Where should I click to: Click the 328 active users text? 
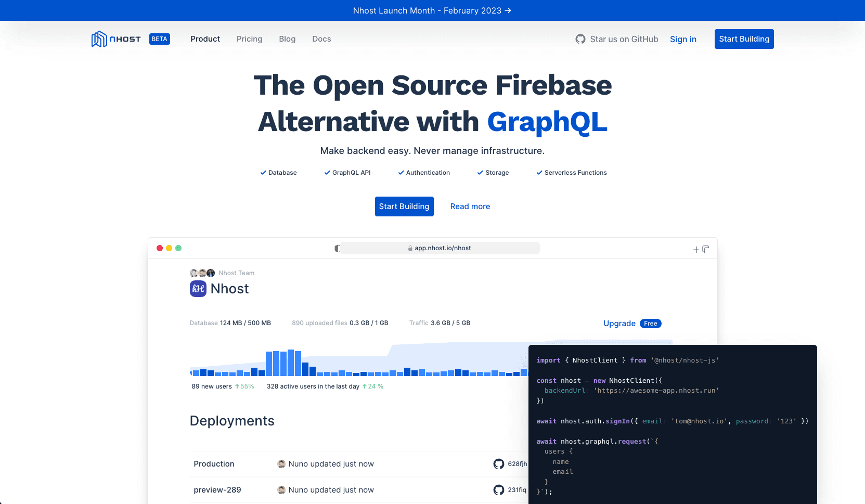point(313,386)
